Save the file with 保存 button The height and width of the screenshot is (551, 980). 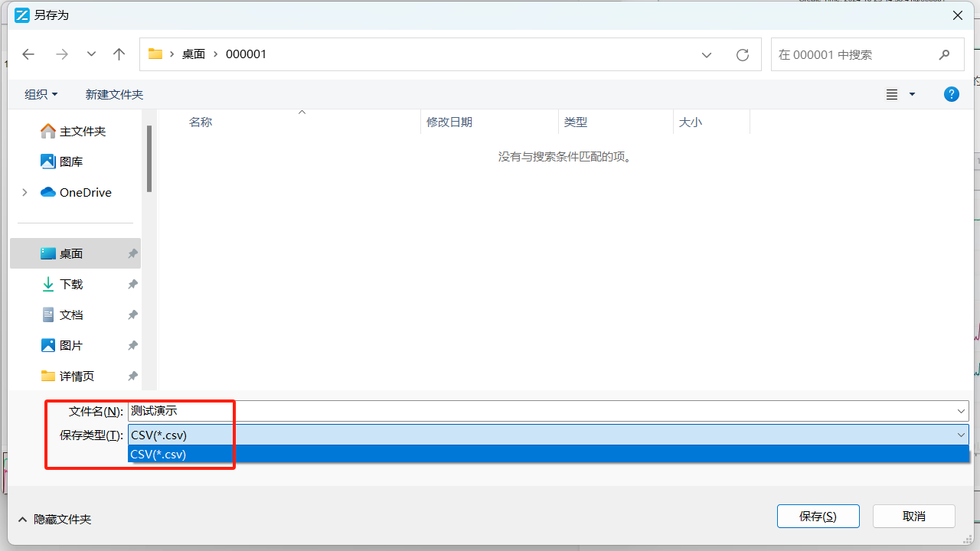818,516
